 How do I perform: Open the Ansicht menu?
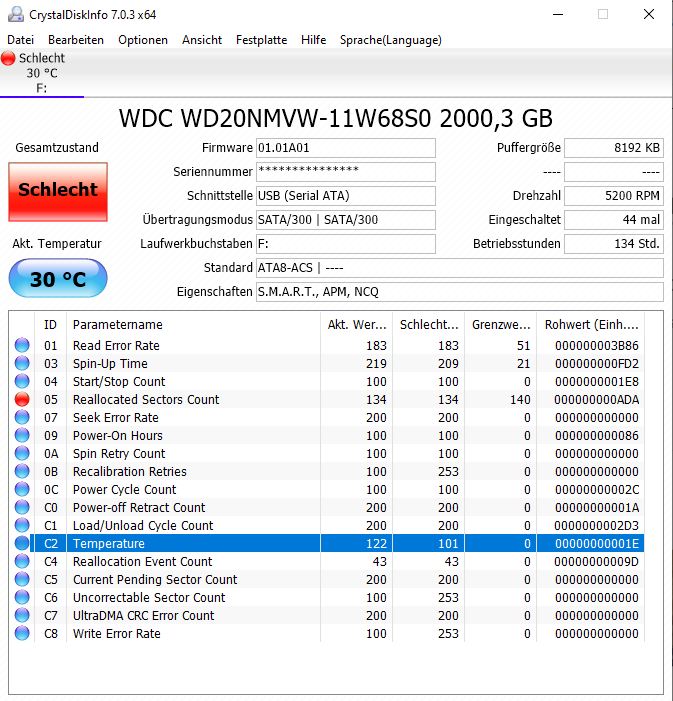pos(202,40)
